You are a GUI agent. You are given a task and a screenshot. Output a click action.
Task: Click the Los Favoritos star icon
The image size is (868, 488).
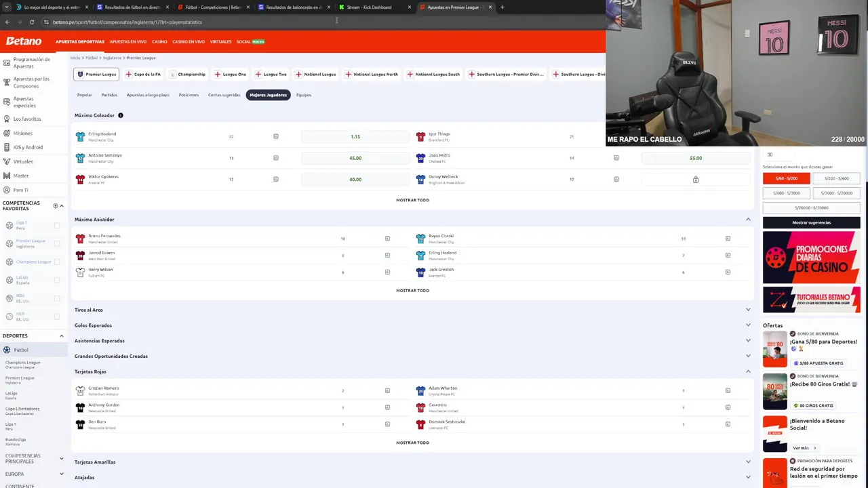[6, 119]
